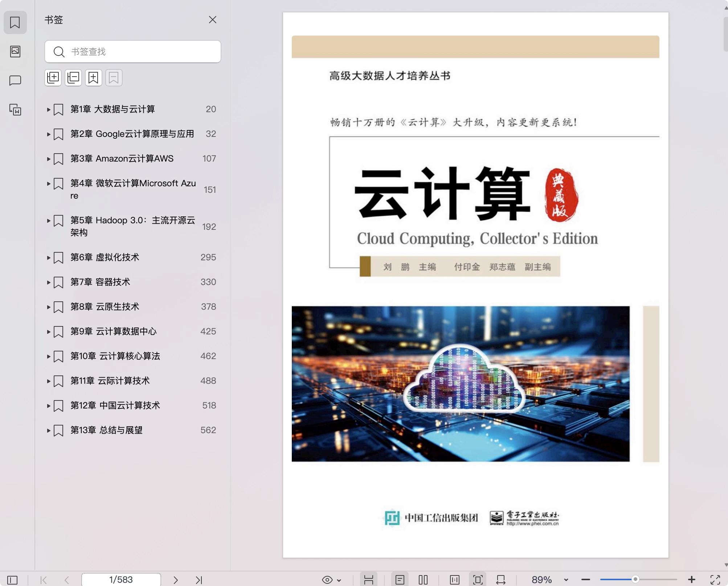Jump to 第2章 Google云计算原理与应用
Screen dimensions: 728x586
132,134
